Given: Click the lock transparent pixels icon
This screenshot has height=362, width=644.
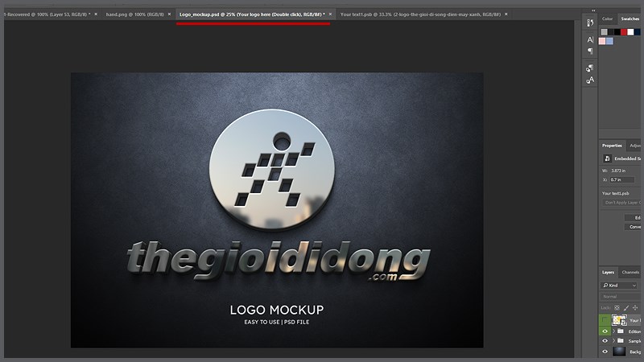Looking at the screenshot, I should click(616, 307).
